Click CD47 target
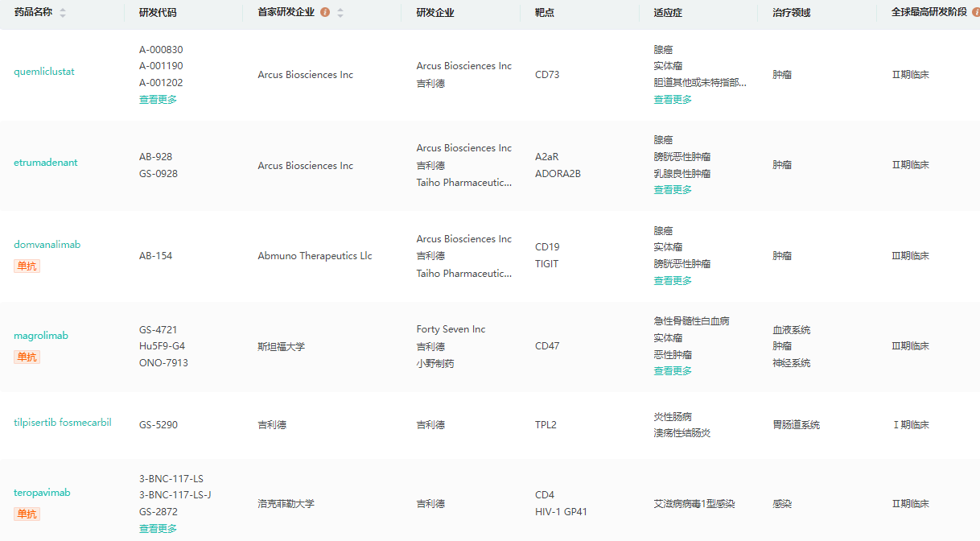Screen dimensions: 980x541 547,346
